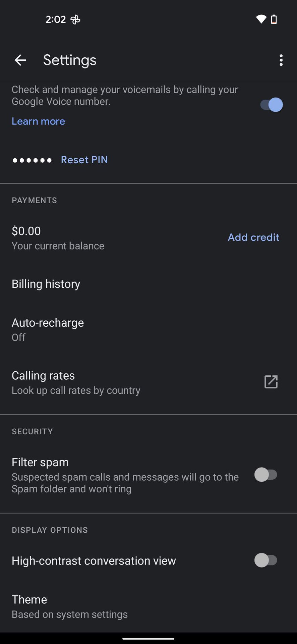
Task: Enable the Filter spam switch
Action: pos(266,475)
